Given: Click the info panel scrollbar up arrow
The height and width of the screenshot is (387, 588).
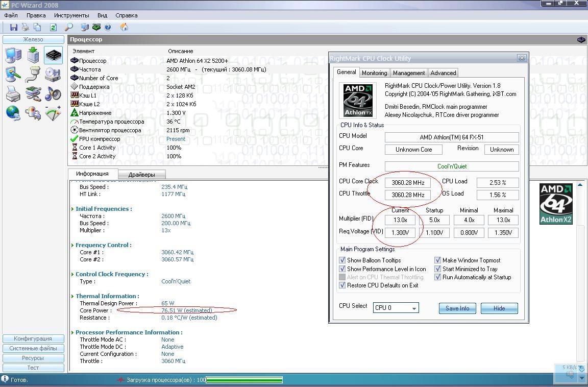Looking at the screenshot, I should [x=580, y=185].
